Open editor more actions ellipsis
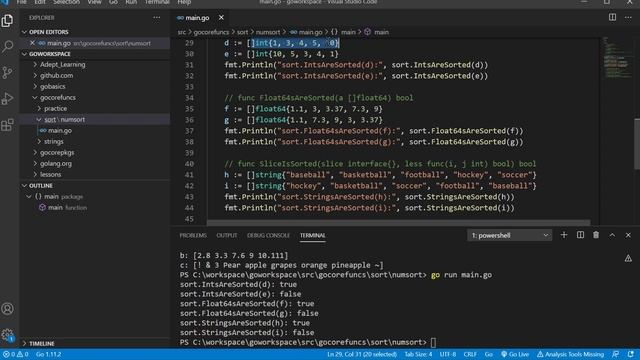 coord(628,17)
